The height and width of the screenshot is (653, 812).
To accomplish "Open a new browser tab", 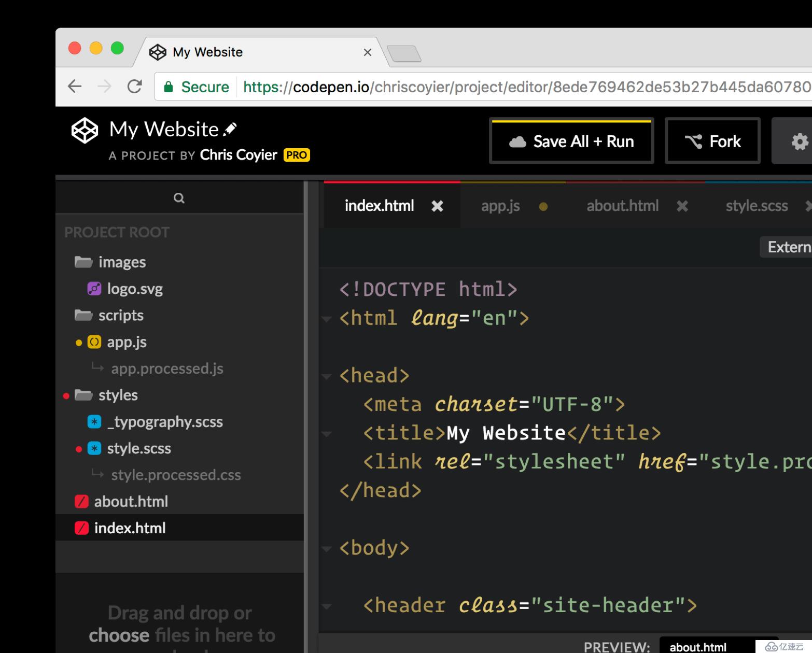I will coord(404,53).
